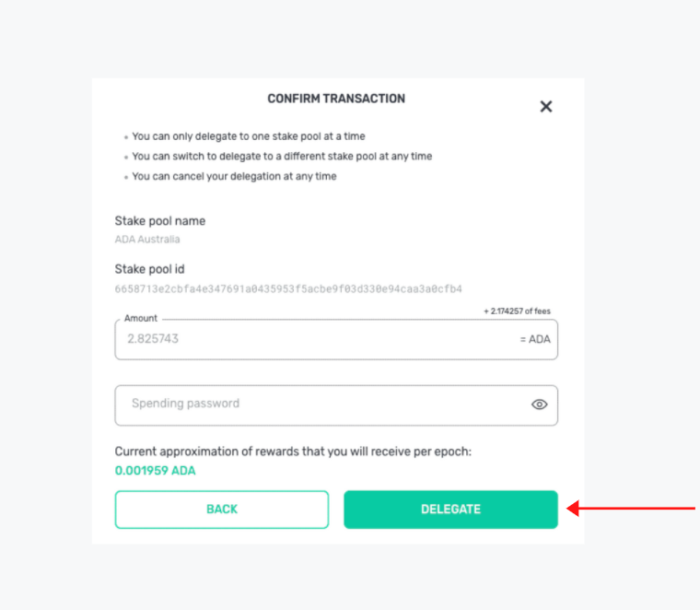The width and height of the screenshot is (700, 610).
Task: Click the Stake pool id label
Action: 149,269
